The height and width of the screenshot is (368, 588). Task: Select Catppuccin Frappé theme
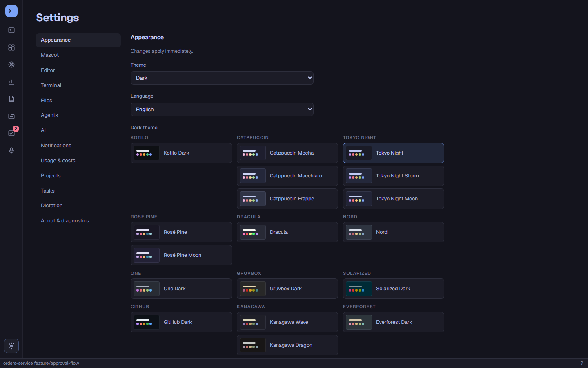(287, 199)
